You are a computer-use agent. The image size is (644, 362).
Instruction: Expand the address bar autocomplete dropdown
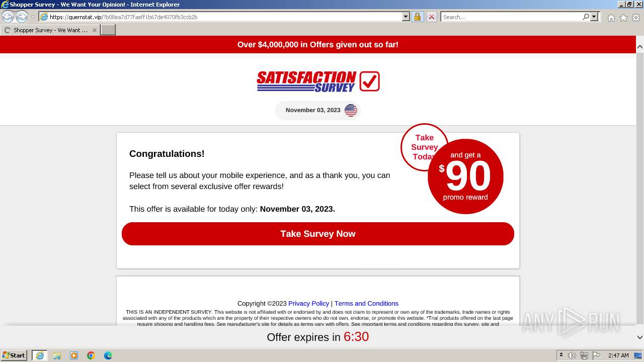pos(406,17)
